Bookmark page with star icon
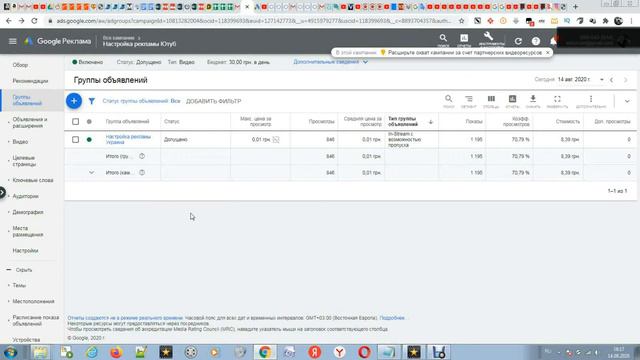The width and height of the screenshot is (640, 360). pos(462,20)
